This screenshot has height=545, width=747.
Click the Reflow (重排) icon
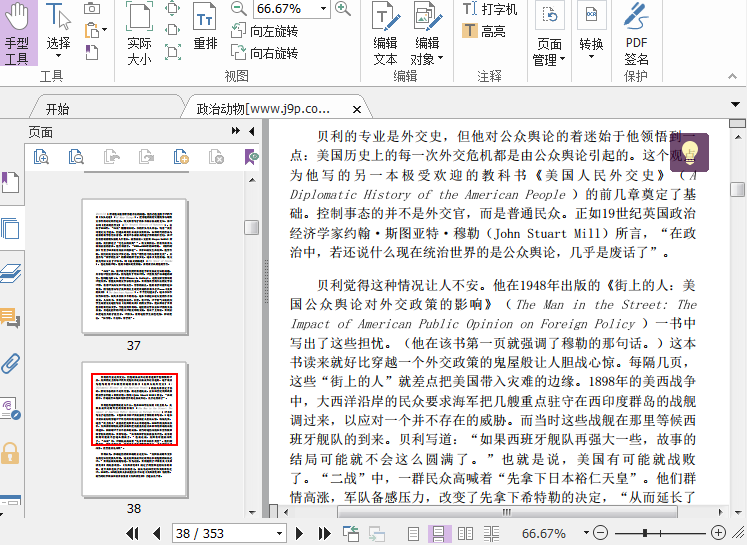pyautogui.click(x=205, y=30)
